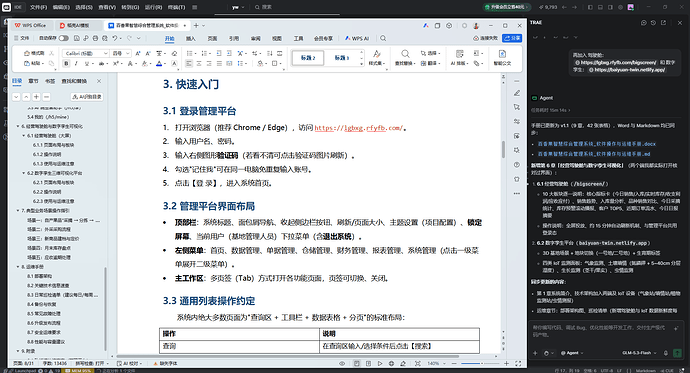Image resolution: width=690 pixels, height=373 pixels.
Task: Switch to the WPS Office home tab
Action: tap(30, 26)
